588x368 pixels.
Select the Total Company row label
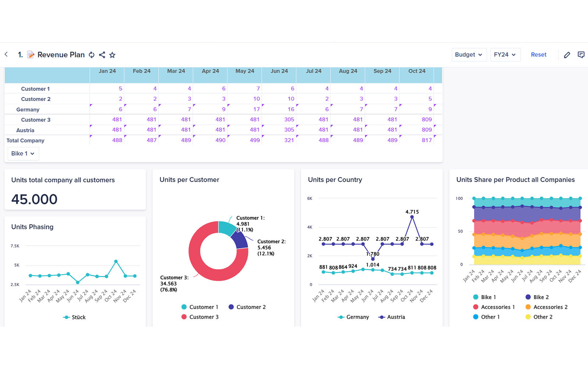(25, 141)
